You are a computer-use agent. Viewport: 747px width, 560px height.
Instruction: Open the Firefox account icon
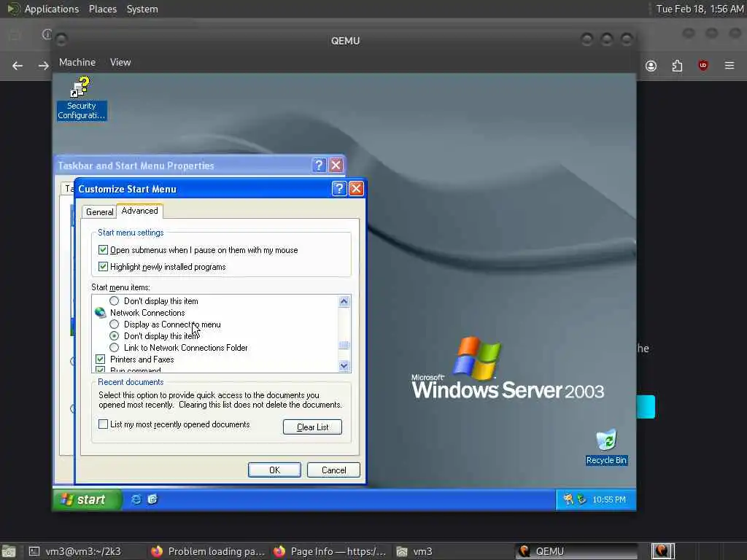click(x=651, y=66)
